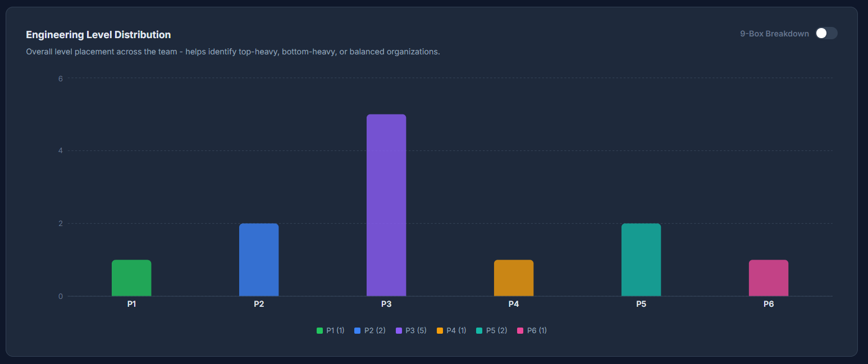Viewport: 868px width, 364px height.
Task: Toggle the 9-Box Breakdown switch
Action: 826,34
